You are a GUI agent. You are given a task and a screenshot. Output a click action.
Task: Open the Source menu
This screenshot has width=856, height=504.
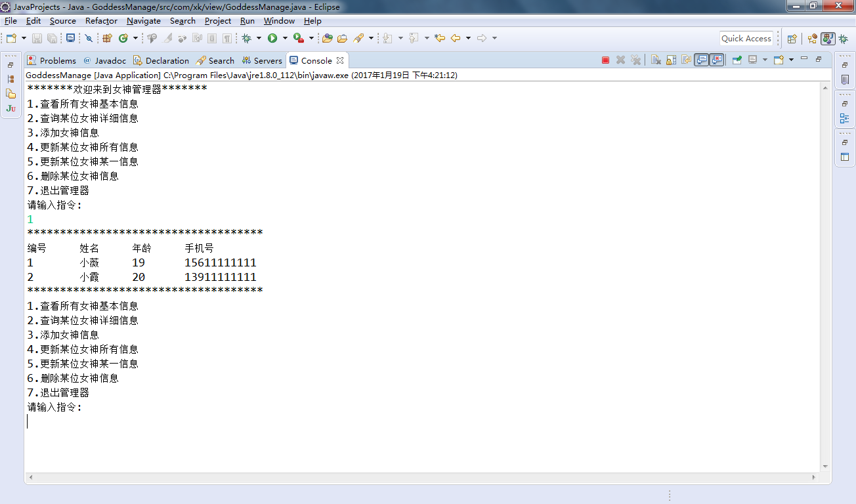[x=63, y=21]
